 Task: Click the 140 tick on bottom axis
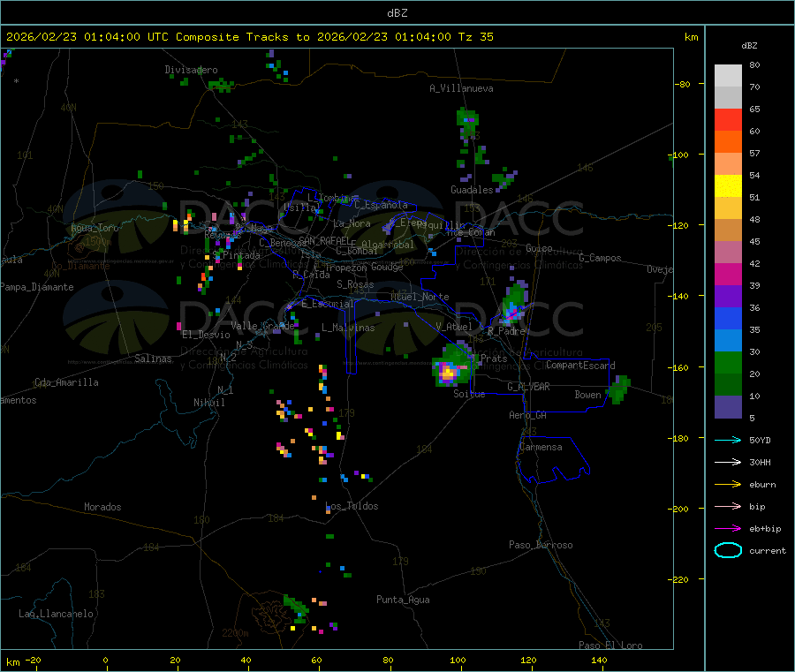(x=599, y=660)
